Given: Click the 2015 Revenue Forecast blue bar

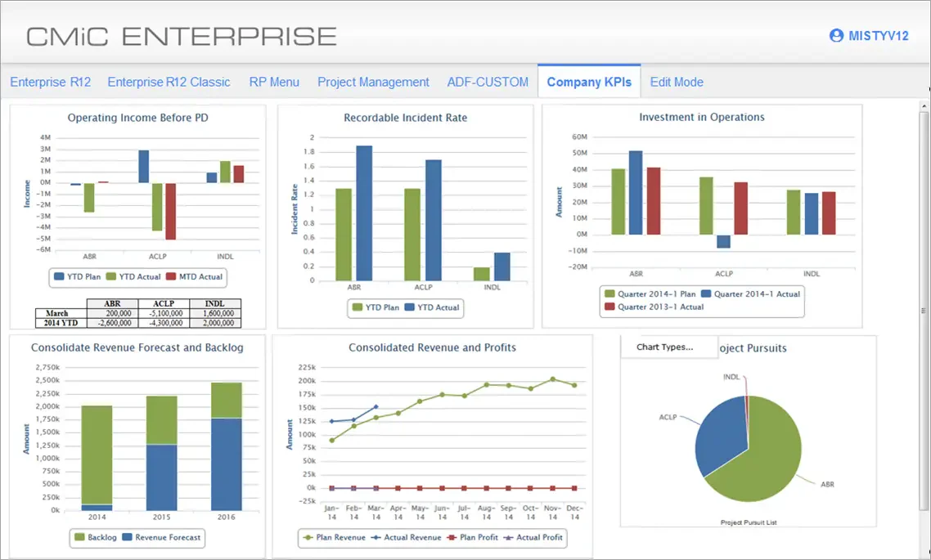Looking at the screenshot, I should [x=161, y=477].
